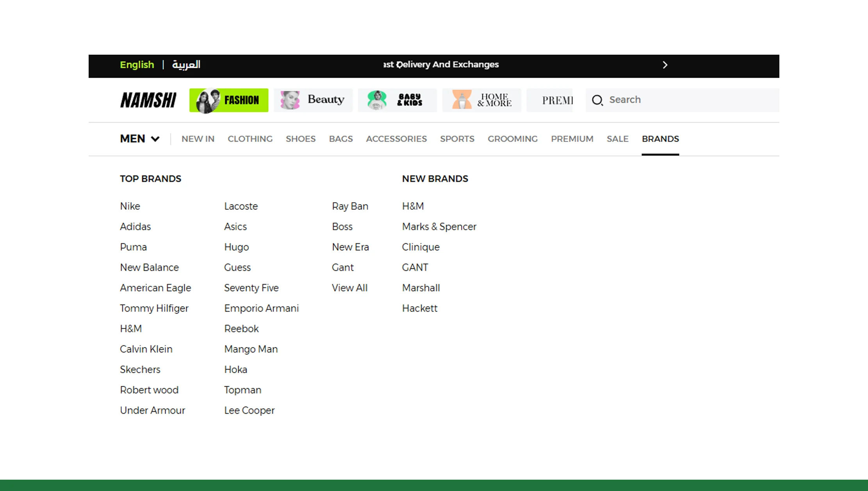Open the Nike brand page
Image resolution: width=868 pixels, height=491 pixels.
click(130, 206)
